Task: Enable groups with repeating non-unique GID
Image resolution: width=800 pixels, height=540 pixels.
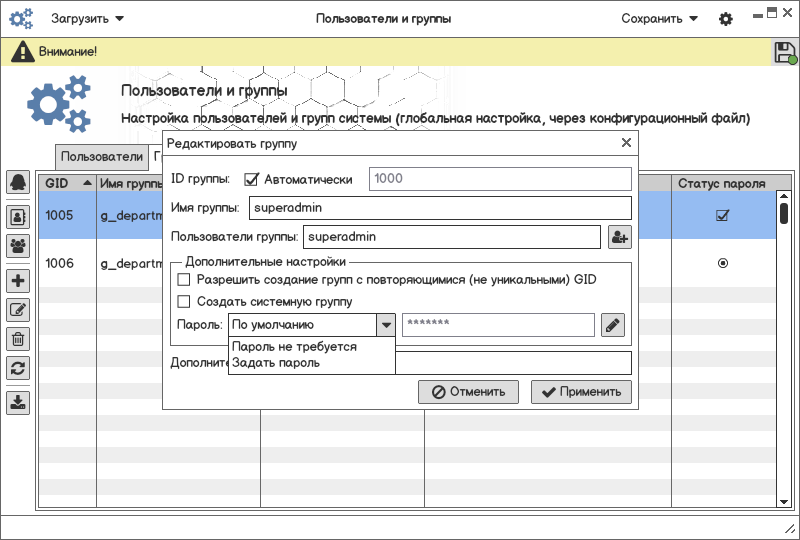Action: pos(183,280)
